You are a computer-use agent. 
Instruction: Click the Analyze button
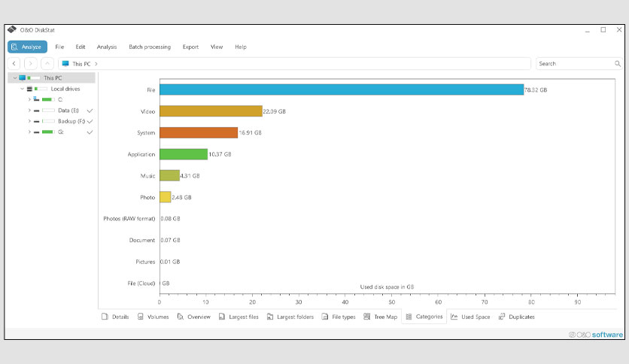[27, 47]
